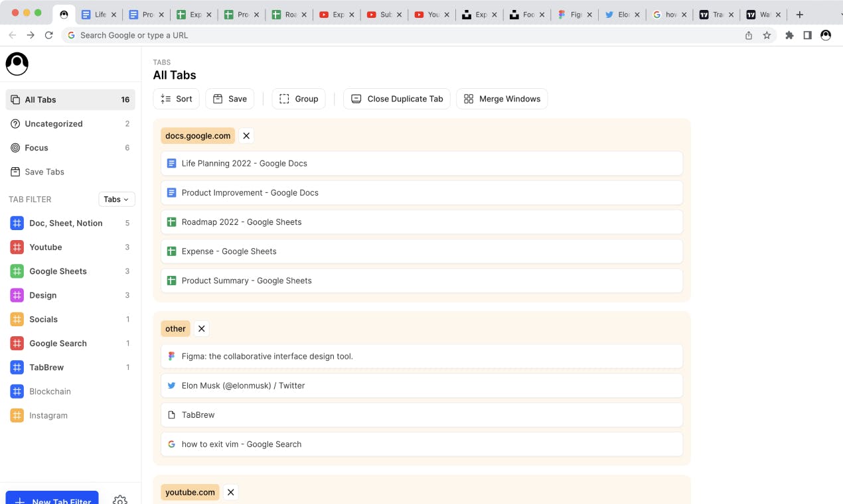843x504 pixels.
Task: Open Elon Musk Twitter row
Action: 421,385
